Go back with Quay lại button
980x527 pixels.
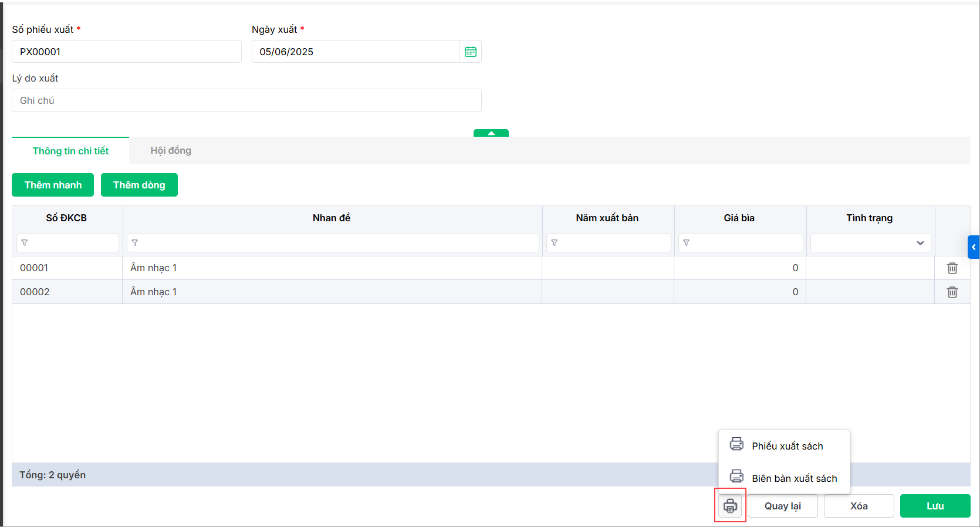click(x=782, y=506)
